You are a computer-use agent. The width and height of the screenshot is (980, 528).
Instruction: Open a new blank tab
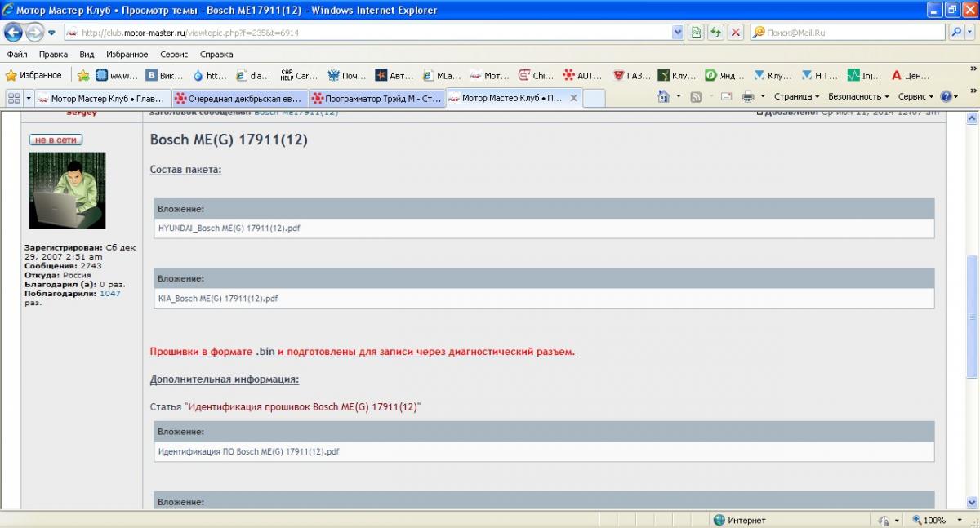tap(594, 98)
